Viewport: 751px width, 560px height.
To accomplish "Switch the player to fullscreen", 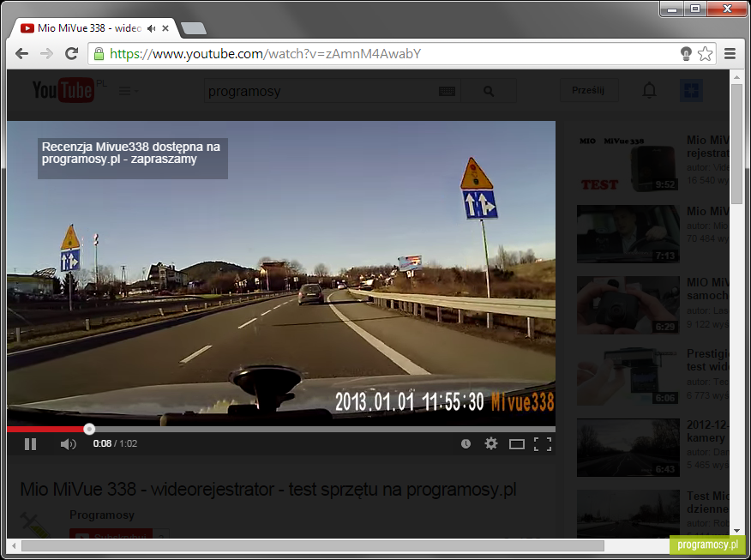I will point(543,444).
